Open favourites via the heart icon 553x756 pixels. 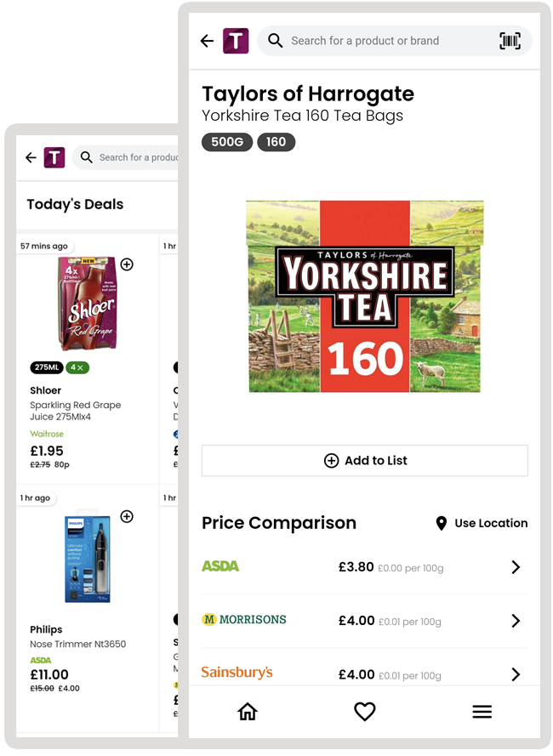tap(365, 712)
